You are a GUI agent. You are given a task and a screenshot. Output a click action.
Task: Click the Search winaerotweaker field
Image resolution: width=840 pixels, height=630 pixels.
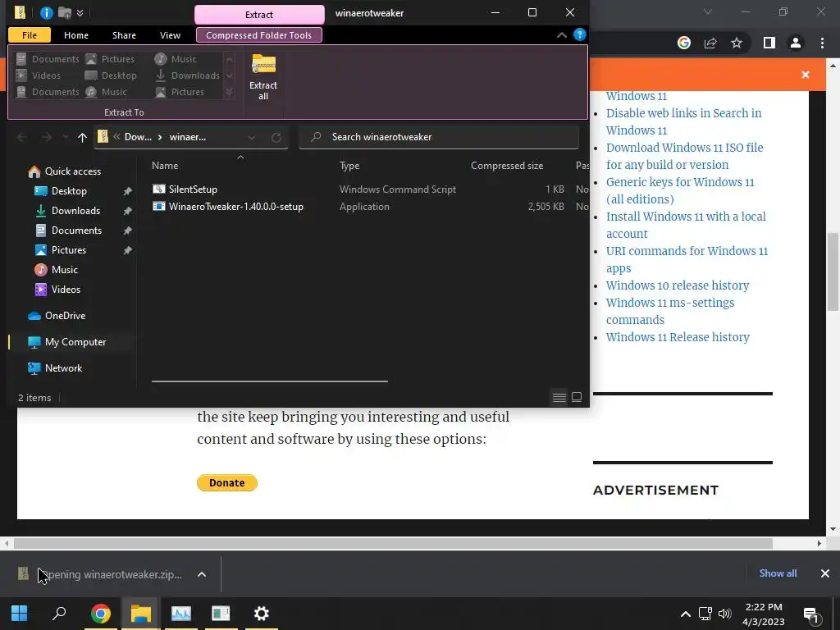click(x=439, y=137)
